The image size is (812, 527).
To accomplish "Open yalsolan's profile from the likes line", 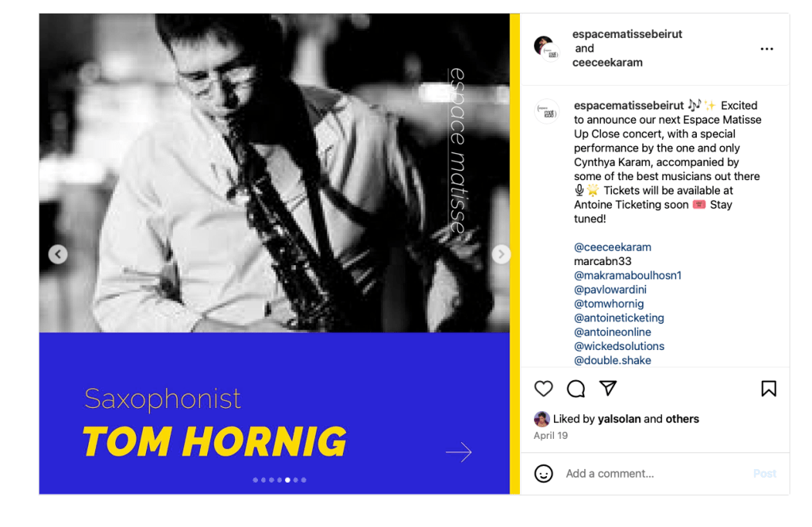I will [619, 419].
